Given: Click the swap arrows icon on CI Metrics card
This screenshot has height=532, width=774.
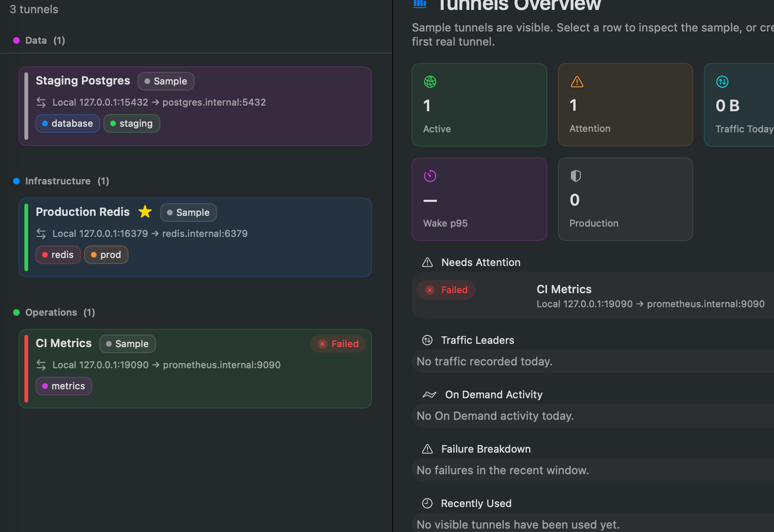Looking at the screenshot, I should point(41,365).
